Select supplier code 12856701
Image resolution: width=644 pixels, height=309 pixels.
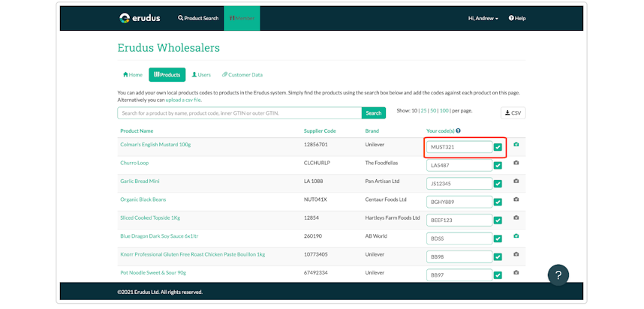click(x=316, y=145)
